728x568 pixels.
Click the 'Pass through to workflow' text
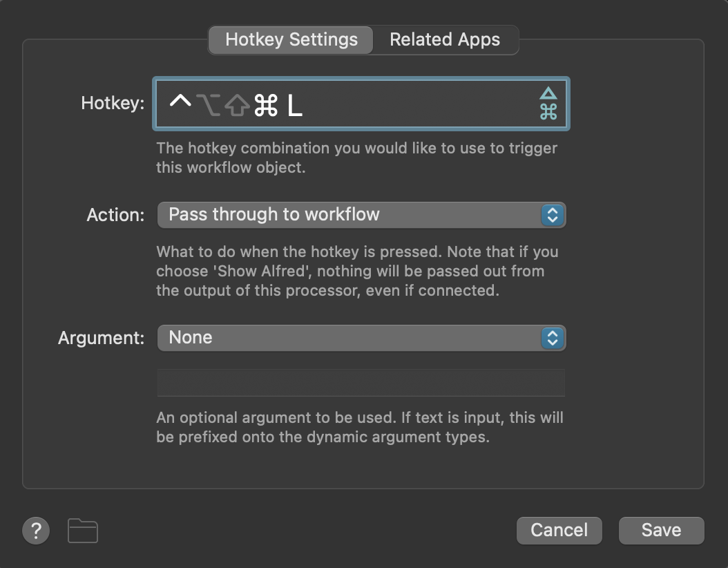coord(274,215)
